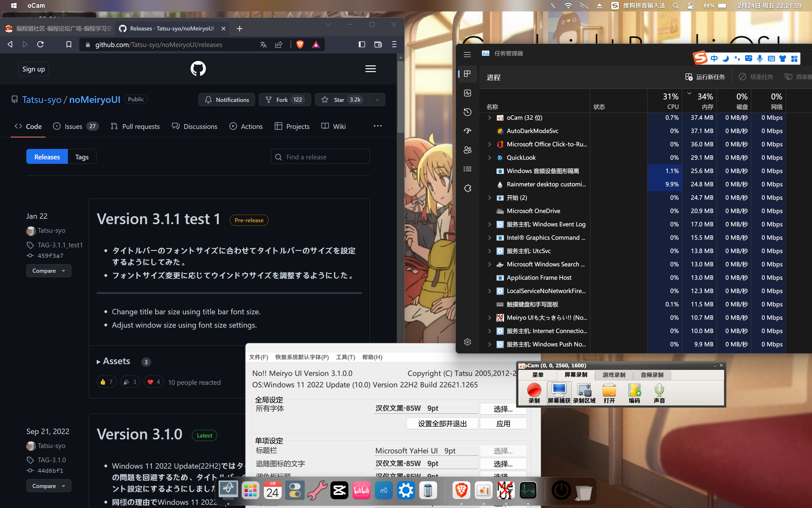
Task: Launch bilibili from the dock
Action: pyautogui.click(x=361, y=491)
